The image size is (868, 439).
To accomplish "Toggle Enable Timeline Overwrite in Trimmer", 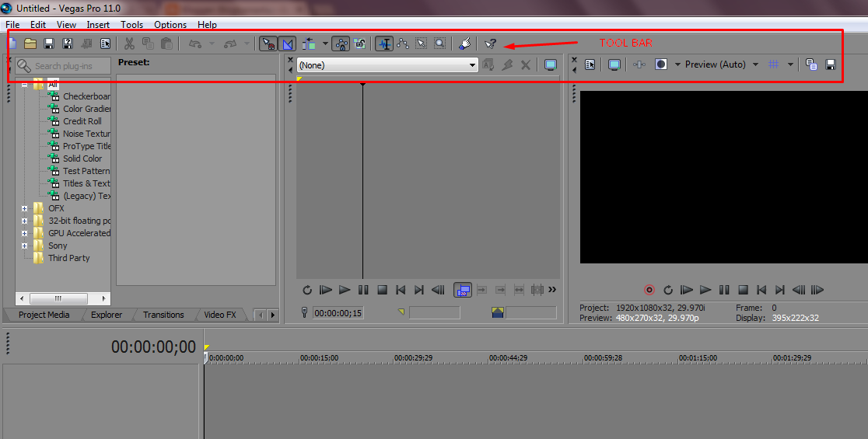I will (x=463, y=290).
